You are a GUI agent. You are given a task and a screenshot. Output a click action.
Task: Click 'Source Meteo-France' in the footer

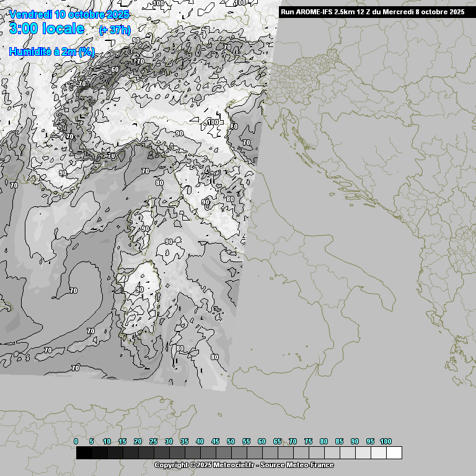click(x=300, y=465)
